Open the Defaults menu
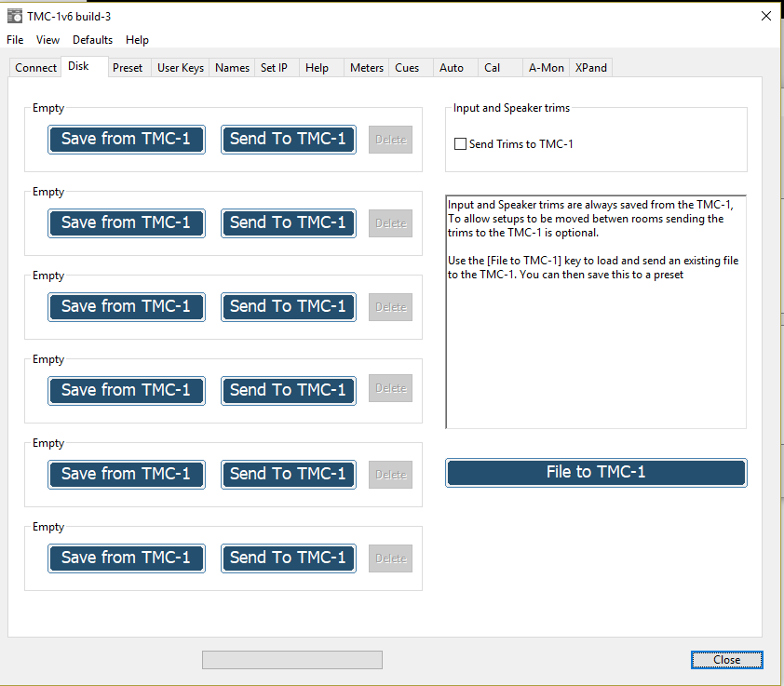Screen dimensions: 784x686 (92, 39)
